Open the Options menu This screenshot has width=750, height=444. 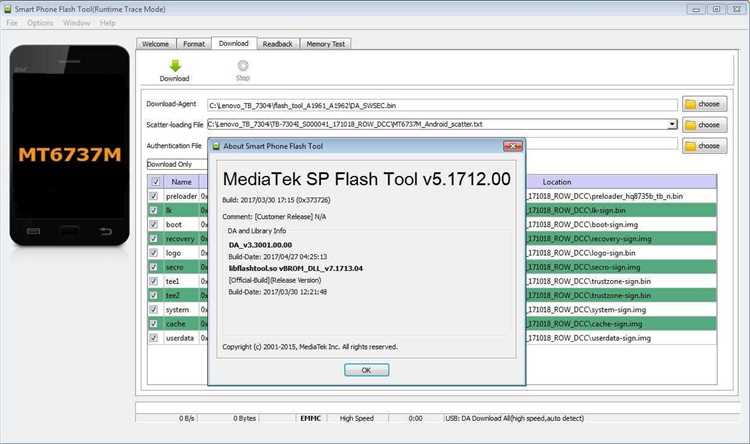tap(40, 22)
